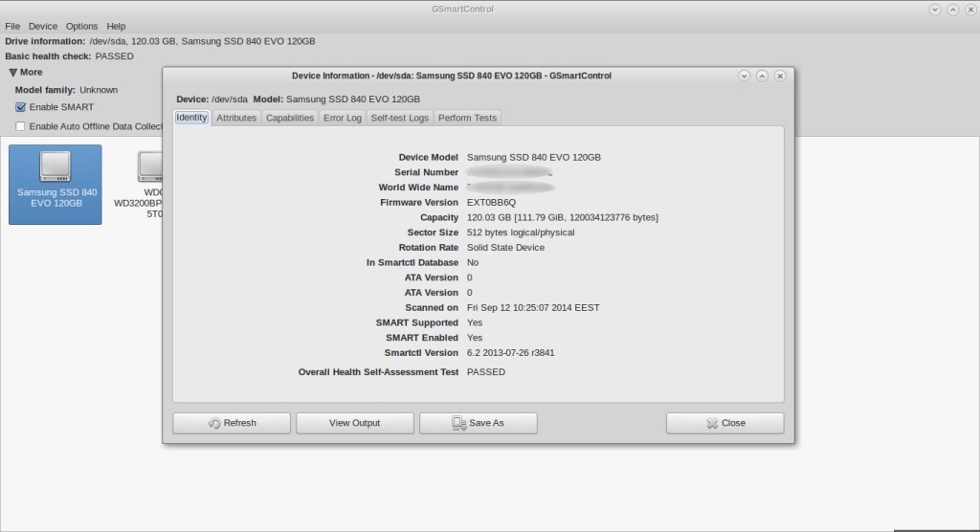Maximize the Device Information dialog
The width and height of the screenshot is (980, 532).
[762, 76]
